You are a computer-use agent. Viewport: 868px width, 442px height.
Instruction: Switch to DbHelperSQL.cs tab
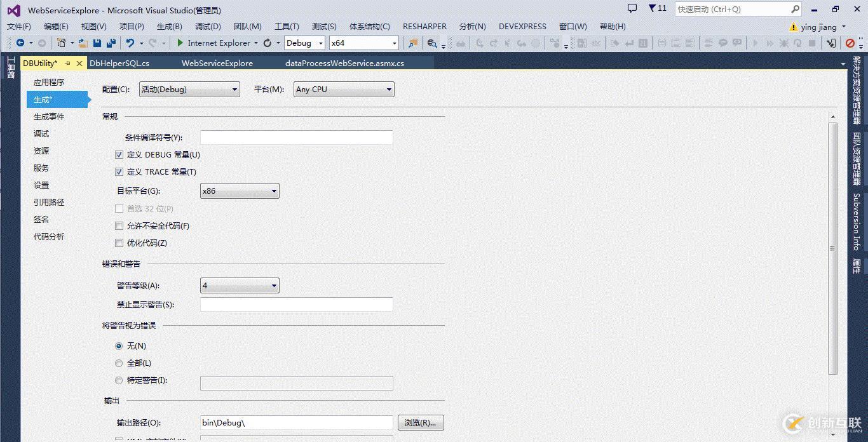(119, 63)
